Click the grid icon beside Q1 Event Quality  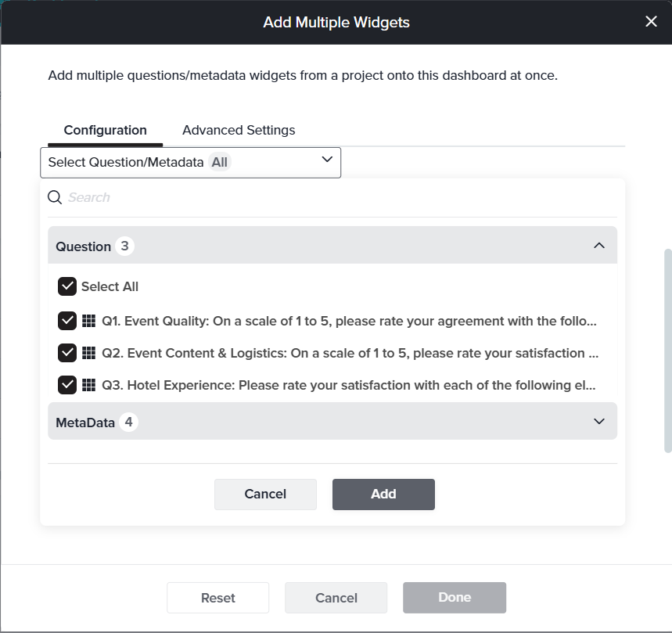(x=88, y=321)
